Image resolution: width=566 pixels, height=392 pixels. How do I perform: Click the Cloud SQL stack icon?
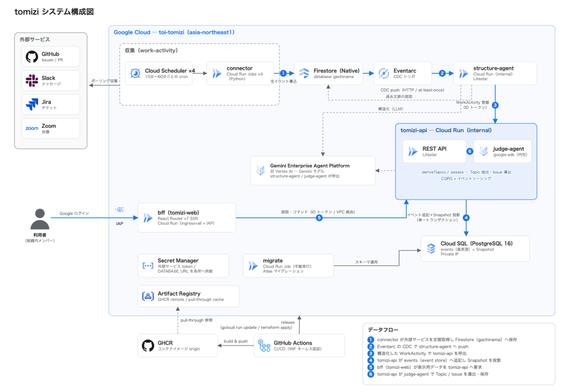[x=431, y=248]
